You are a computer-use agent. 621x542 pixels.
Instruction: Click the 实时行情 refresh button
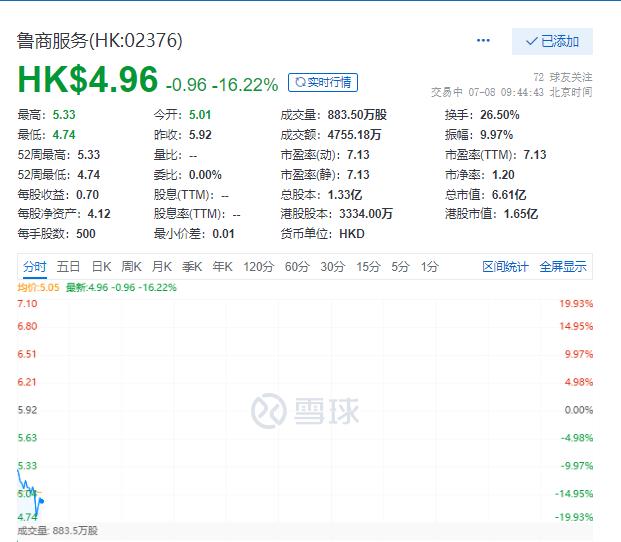coord(322,82)
